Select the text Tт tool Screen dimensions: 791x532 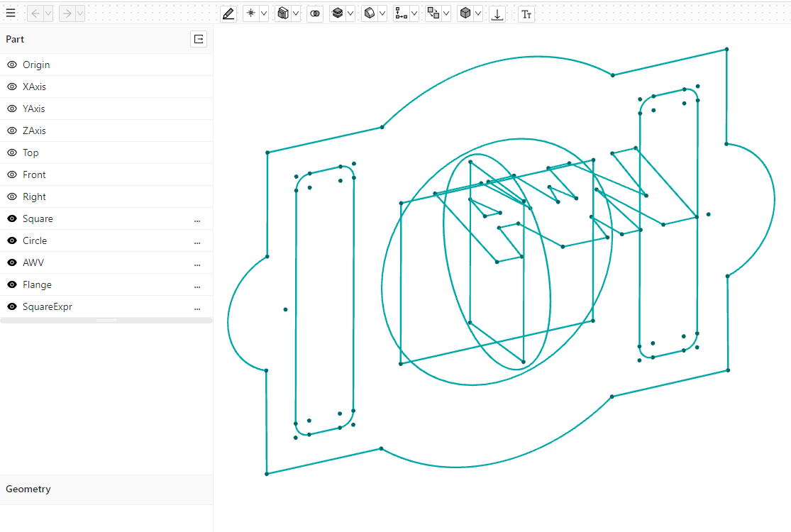pyautogui.click(x=526, y=13)
